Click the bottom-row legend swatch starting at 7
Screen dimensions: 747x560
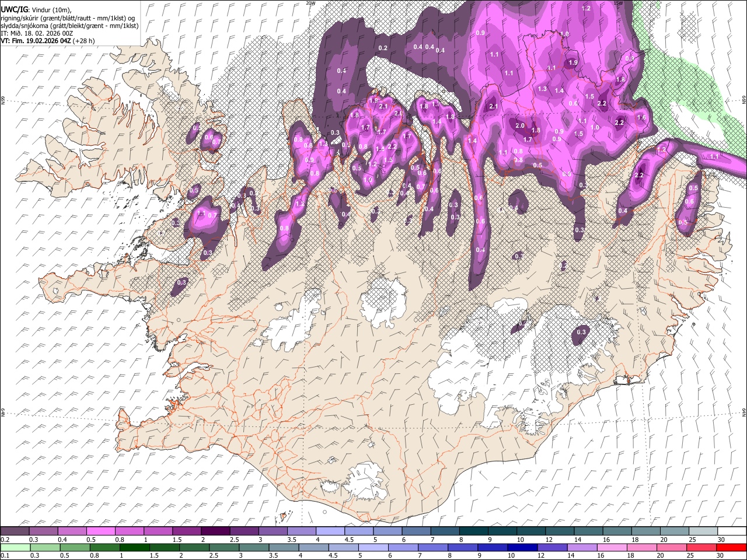[432, 547]
